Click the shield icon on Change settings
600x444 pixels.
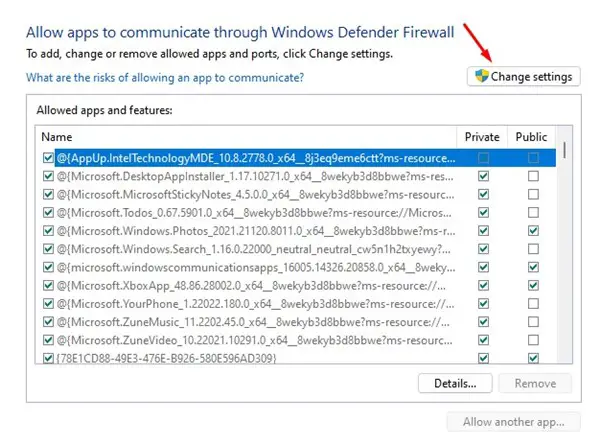click(x=482, y=76)
